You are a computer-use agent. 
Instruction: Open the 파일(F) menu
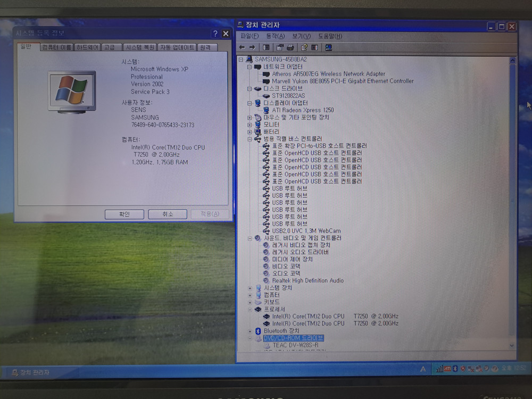250,36
